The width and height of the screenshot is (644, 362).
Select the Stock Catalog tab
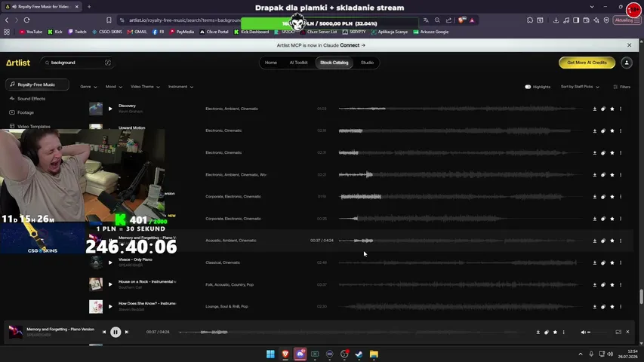pyautogui.click(x=334, y=63)
